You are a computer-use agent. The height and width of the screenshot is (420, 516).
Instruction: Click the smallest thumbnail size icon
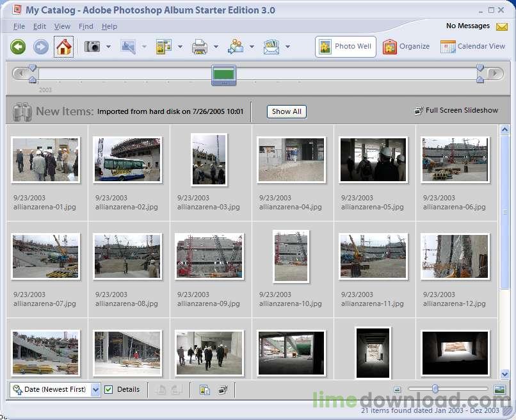(397, 389)
